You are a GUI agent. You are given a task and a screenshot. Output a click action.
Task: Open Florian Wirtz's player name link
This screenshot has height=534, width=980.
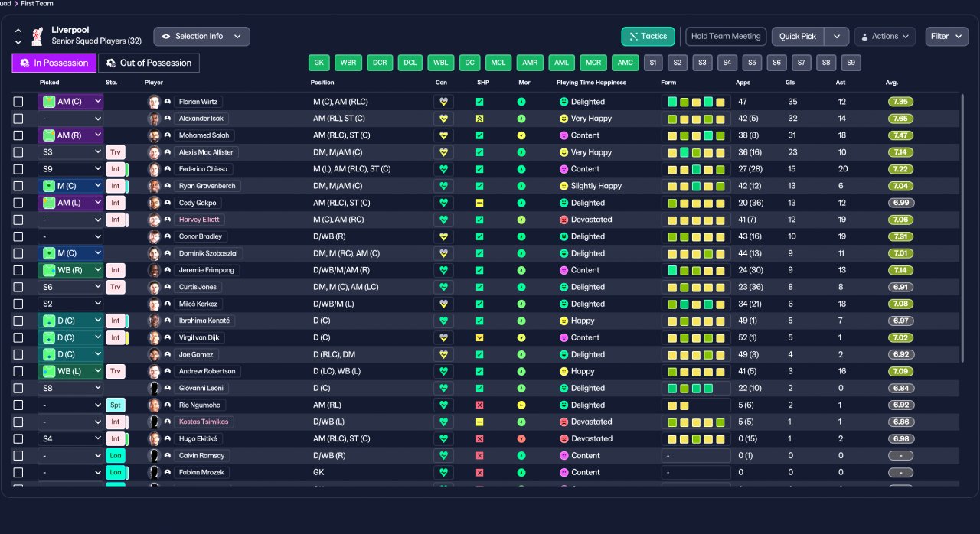[198, 102]
